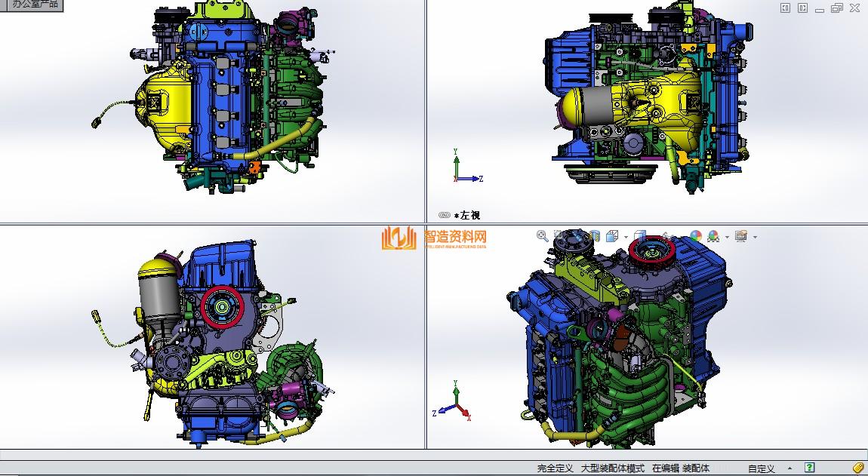Click the View Orientation cube icon
Screen dimensions: 868x476
612,237
